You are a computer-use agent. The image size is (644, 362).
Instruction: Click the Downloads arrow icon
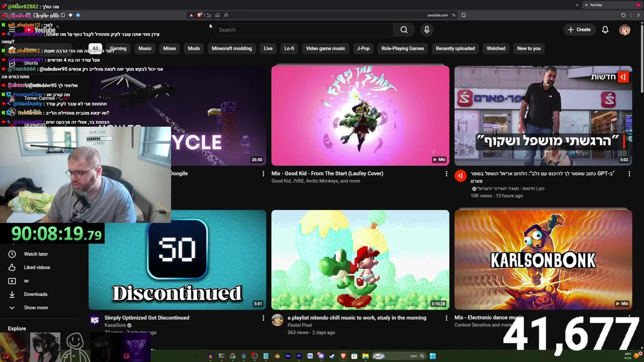(x=12, y=294)
